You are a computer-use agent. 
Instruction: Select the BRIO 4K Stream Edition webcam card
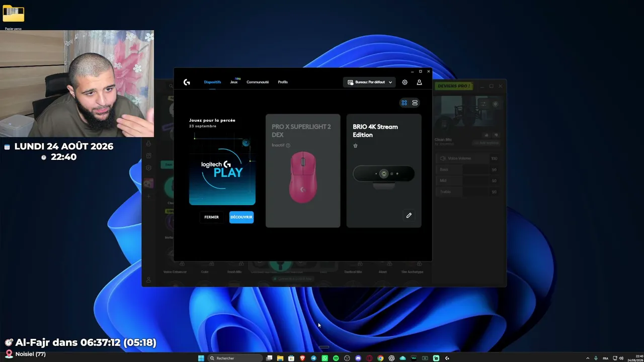(x=383, y=171)
